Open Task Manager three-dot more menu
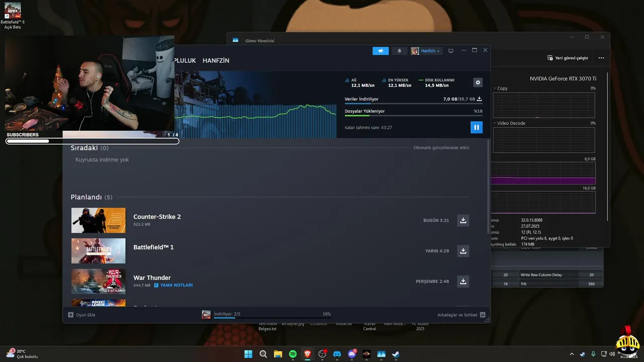 tap(601, 58)
